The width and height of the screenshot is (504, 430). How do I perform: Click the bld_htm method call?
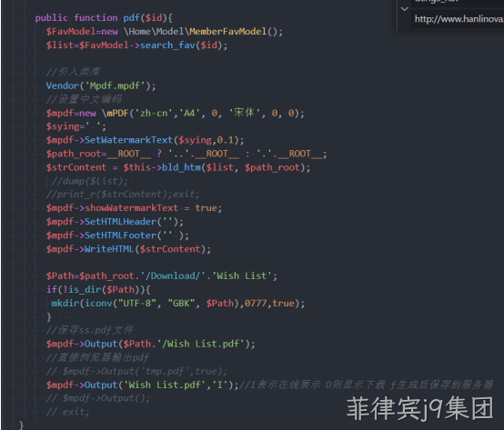[182, 167]
